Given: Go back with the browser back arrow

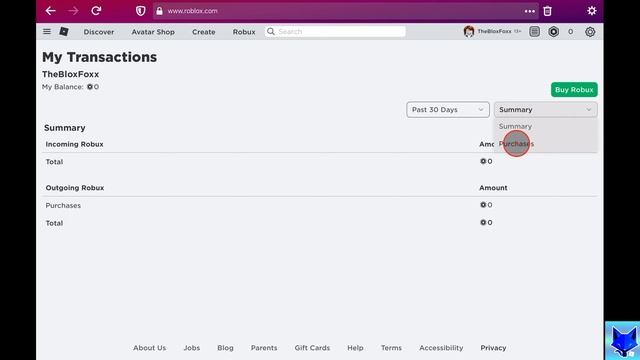Looking at the screenshot, I should tap(51, 11).
